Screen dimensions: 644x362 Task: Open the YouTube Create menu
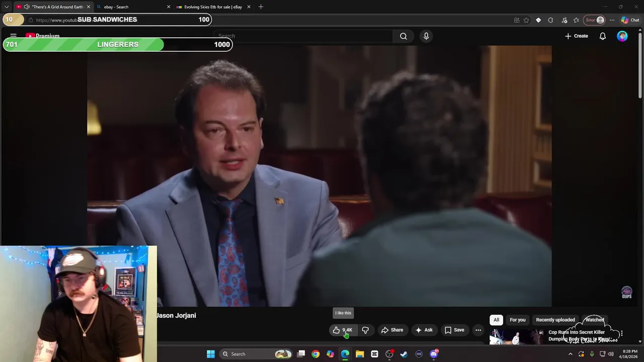click(x=577, y=36)
